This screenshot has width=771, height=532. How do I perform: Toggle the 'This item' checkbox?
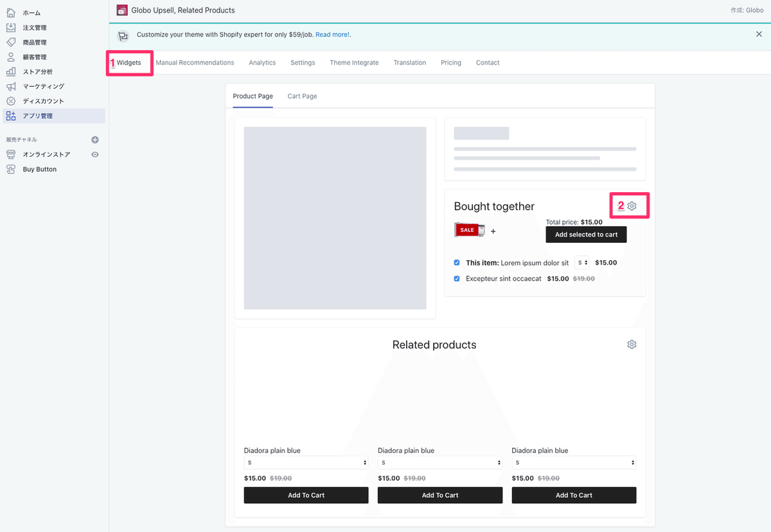[457, 263]
